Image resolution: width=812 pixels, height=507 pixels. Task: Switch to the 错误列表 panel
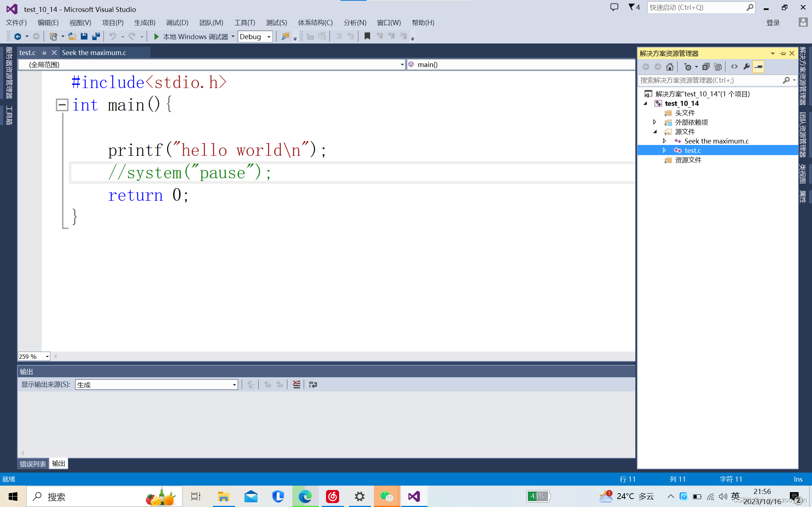[x=32, y=463]
